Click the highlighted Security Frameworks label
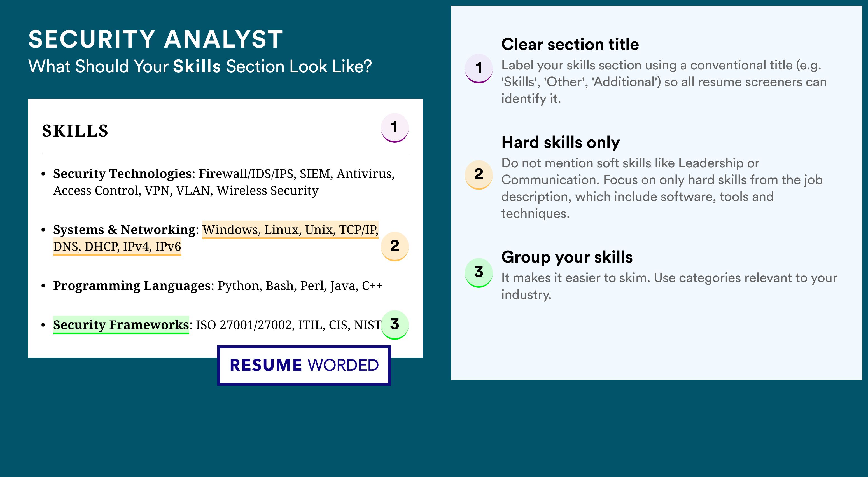Image resolution: width=868 pixels, height=477 pixels. click(x=121, y=325)
